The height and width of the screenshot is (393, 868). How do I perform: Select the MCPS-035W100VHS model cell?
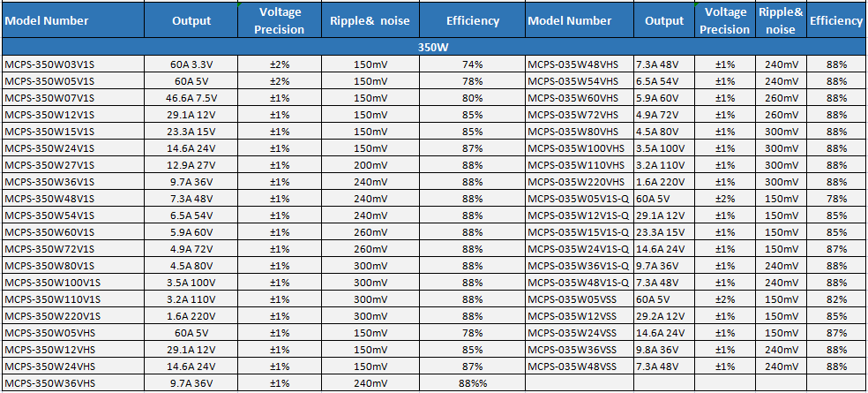pyautogui.click(x=577, y=148)
